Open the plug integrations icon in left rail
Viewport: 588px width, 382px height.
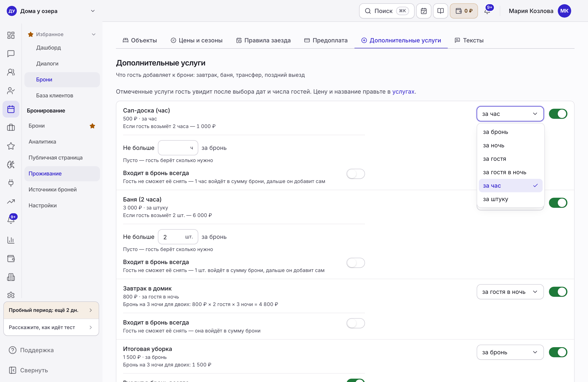[x=11, y=183]
